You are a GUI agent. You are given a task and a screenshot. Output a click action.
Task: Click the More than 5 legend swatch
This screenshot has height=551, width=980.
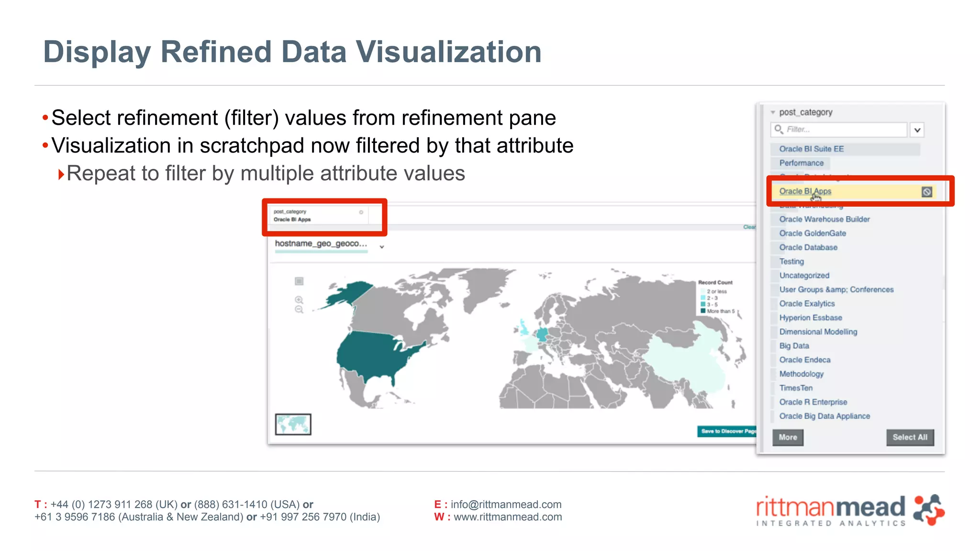tap(703, 311)
